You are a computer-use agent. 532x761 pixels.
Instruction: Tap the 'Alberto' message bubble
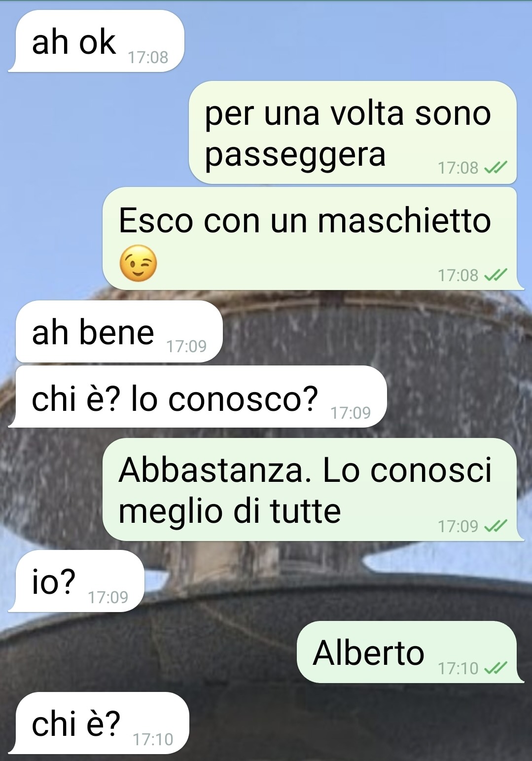[410, 652]
